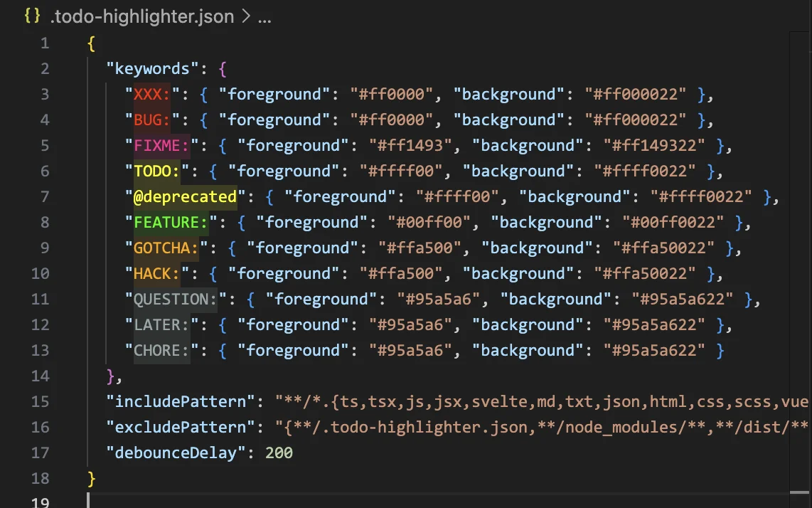Click the {} JSON language icon in breadcrumb
Image resolution: width=812 pixels, height=508 pixels.
coord(33,16)
